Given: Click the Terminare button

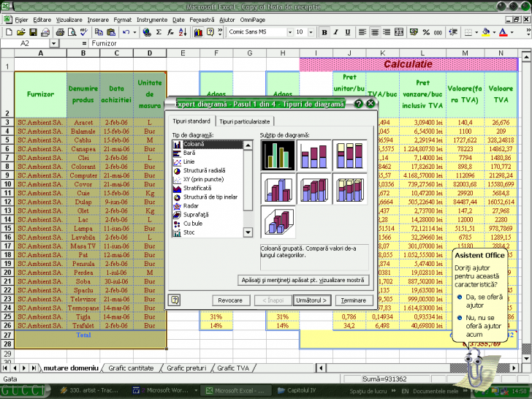Looking at the screenshot, I should tap(354, 300).
